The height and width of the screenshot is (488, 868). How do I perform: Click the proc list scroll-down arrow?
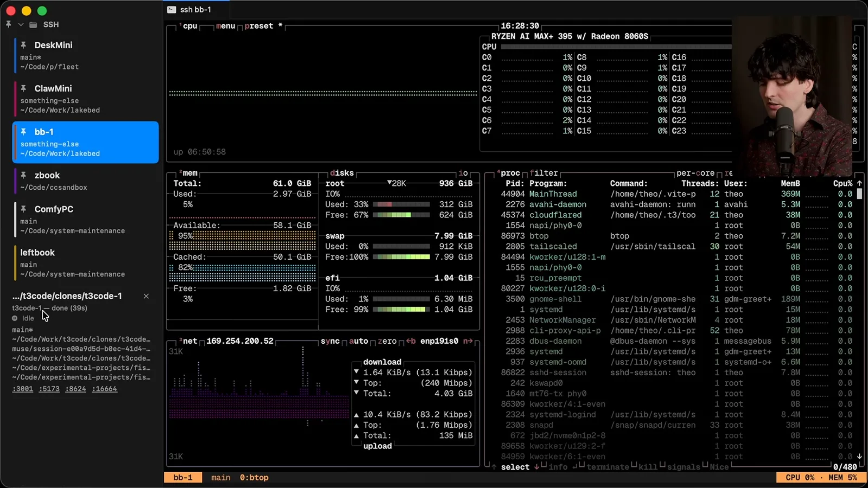[859, 457]
